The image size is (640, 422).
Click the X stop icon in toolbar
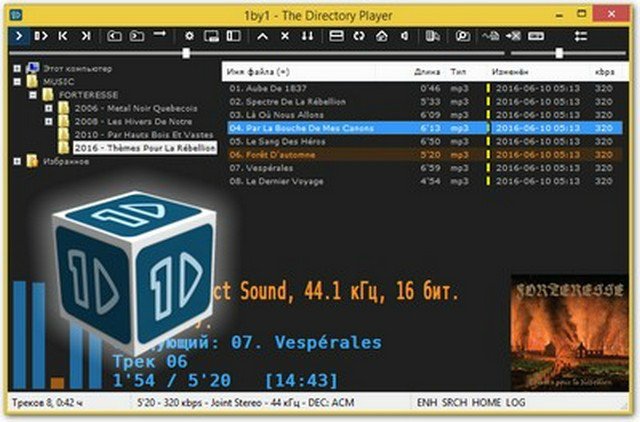285,36
